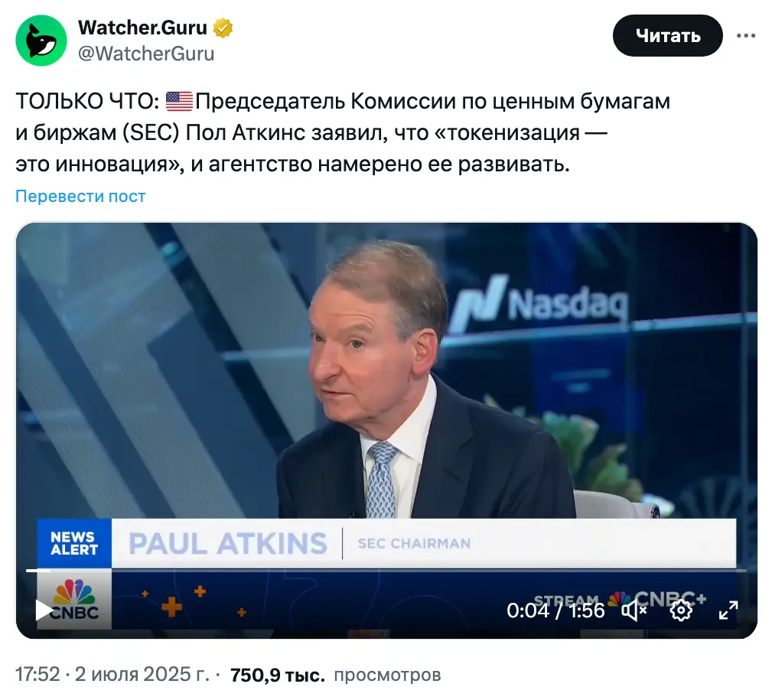
Task: Click the US flag emoji in the post
Action: [179, 102]
